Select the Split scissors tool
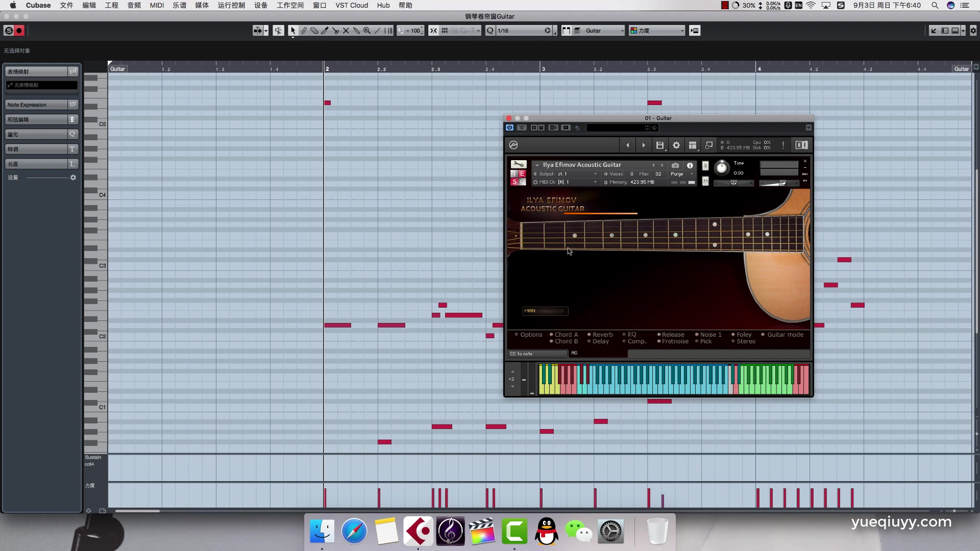This screenshot has height=551, width=980. click(335, 31)
